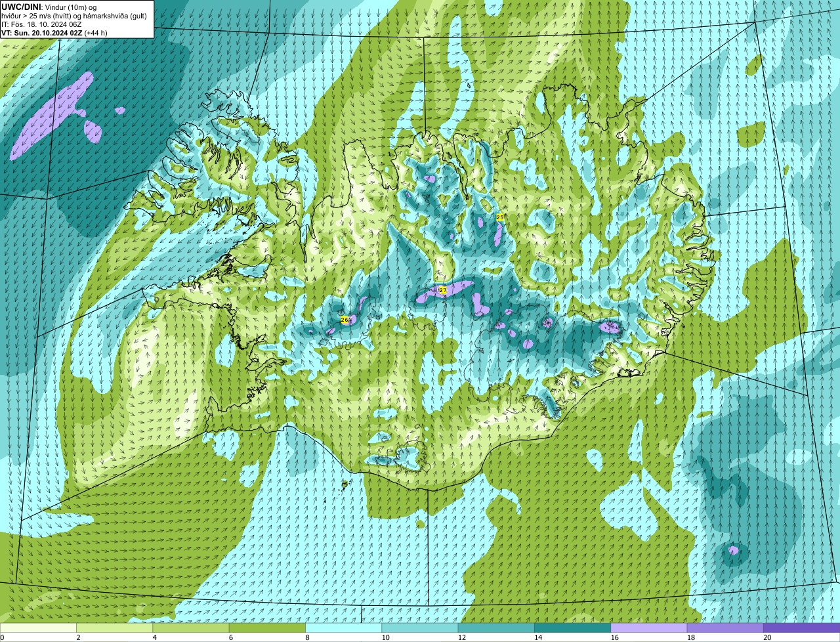Click the 'VT: Sun. 20.10.2024 02Z' valid time

pos(42,32)
